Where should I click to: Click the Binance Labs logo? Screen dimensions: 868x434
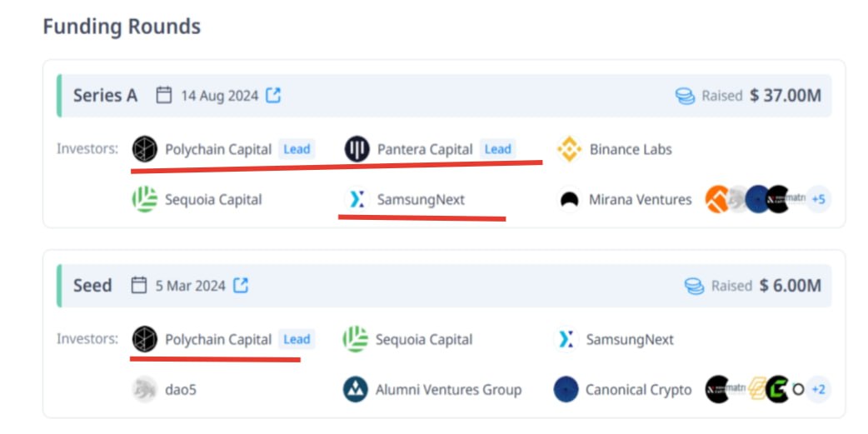click(569, 149)
